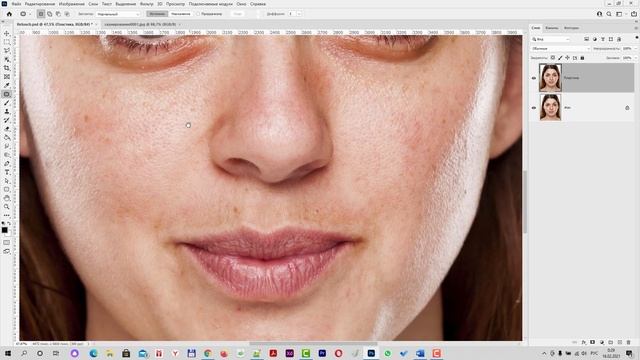Viewport: 640px width, 360px height.
Task: Select the History Brush tool
Action: tap(7, 120)
